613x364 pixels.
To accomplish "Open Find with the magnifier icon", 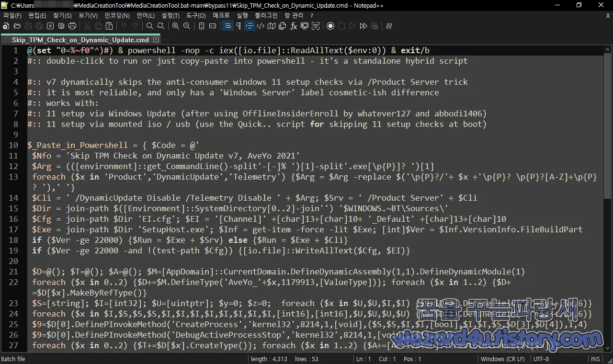I will coord(150,26).
